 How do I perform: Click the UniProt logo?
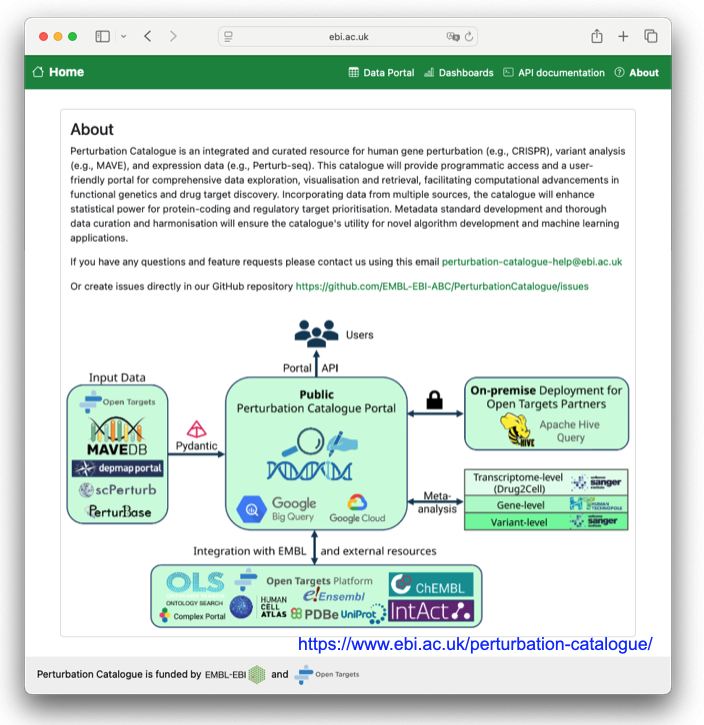coord(363,614)
